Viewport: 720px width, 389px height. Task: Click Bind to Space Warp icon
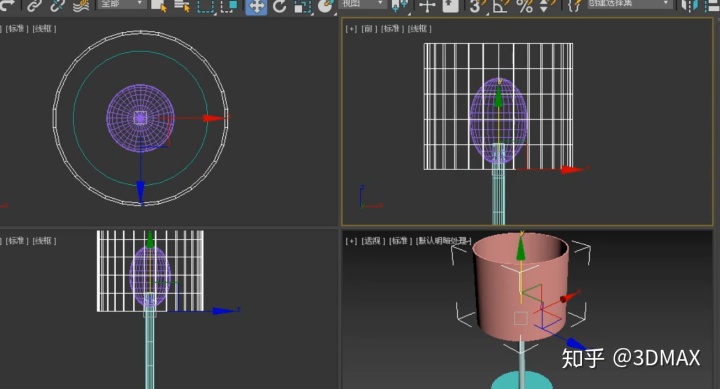(x=80, y=5)
